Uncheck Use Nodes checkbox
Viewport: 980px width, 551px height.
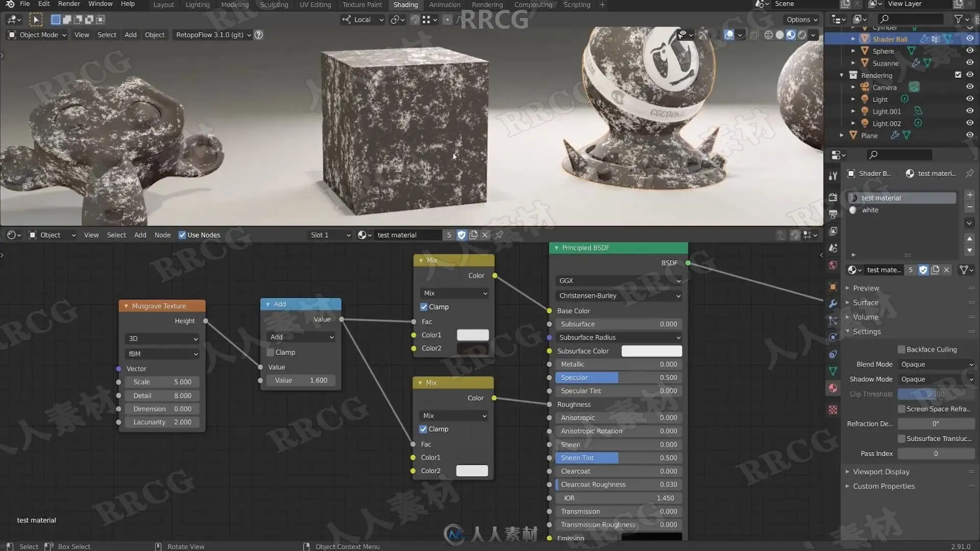182,235
